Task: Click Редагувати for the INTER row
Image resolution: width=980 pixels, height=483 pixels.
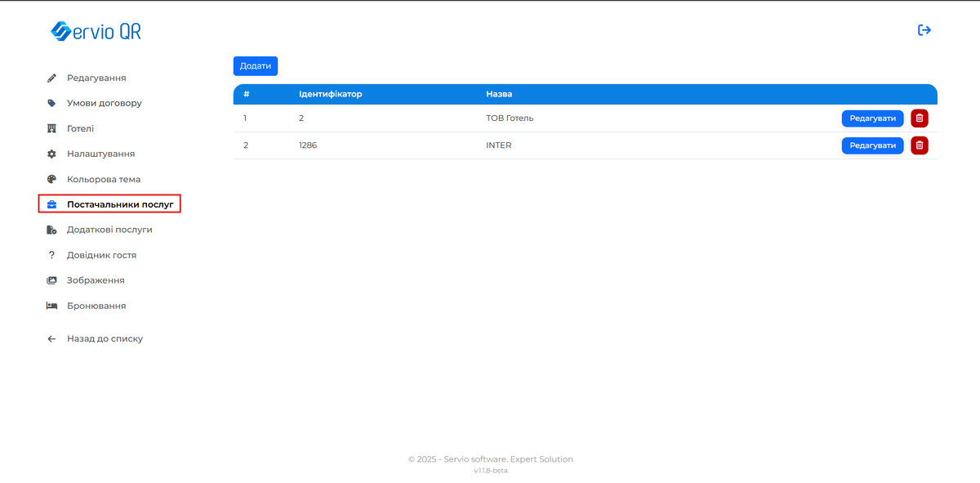Action: tap(872, 145)
